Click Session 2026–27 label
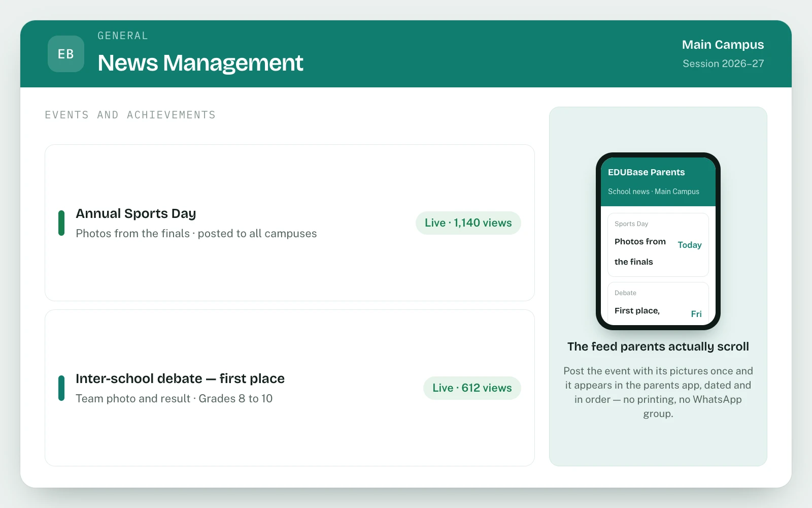812x508 pixels. click(x=723, y=63)
